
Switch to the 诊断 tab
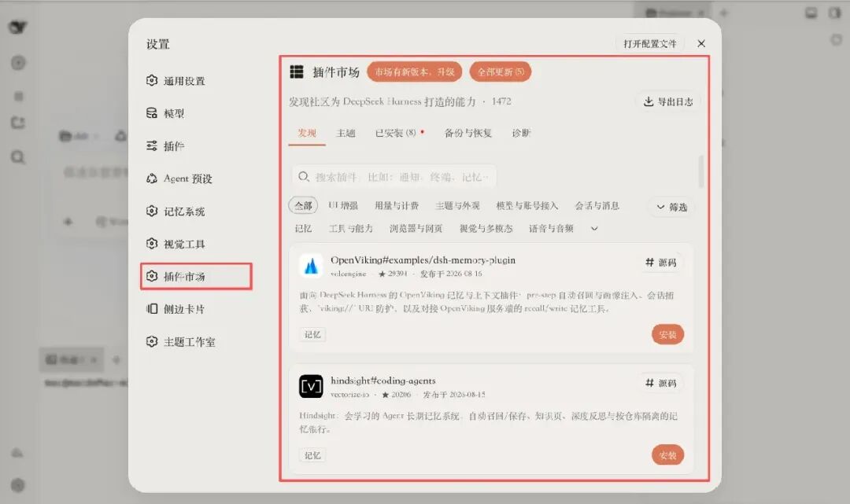pyautogui.click(x=521, y=133)
